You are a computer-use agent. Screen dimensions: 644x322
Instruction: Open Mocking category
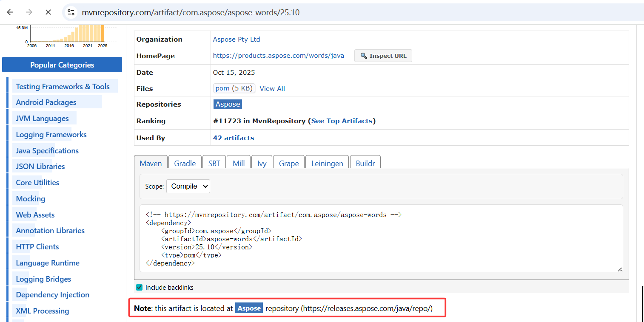(x=30, y=198)
